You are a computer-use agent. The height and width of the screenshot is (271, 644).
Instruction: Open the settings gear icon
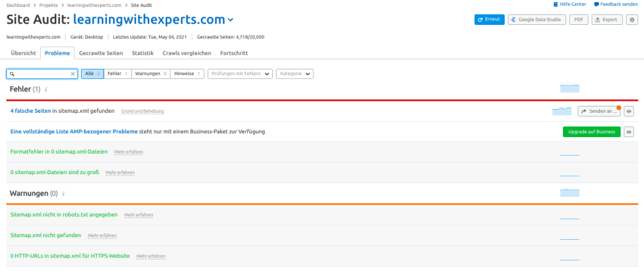[x=632, y=19]
